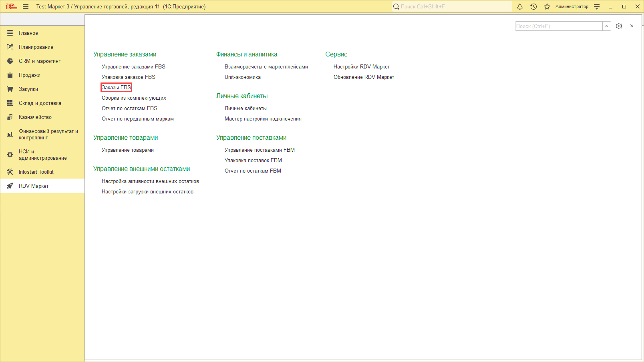644x362 pixels.
Task: Open history clock icon
Action: coord(533,6)
